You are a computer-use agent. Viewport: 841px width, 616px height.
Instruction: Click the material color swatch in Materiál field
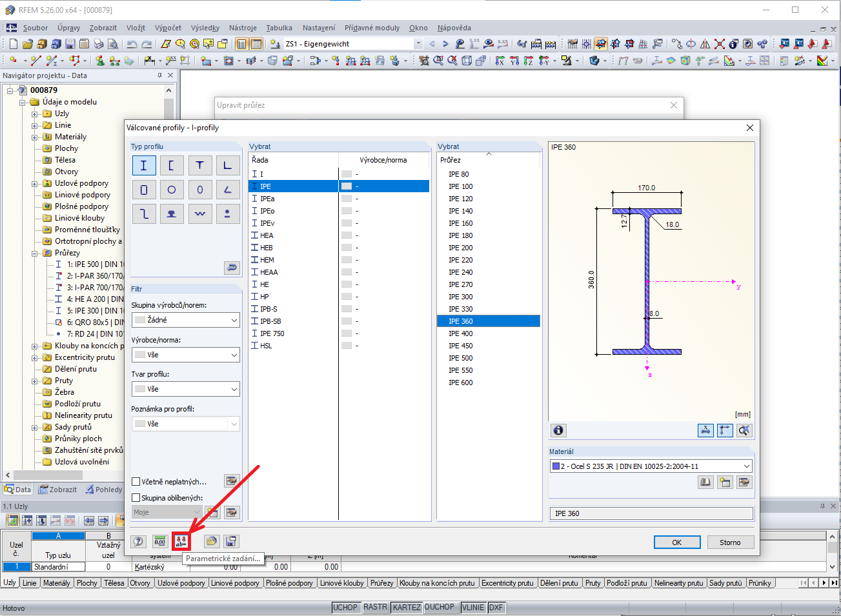pyautogui.click(x=556, y=466)
